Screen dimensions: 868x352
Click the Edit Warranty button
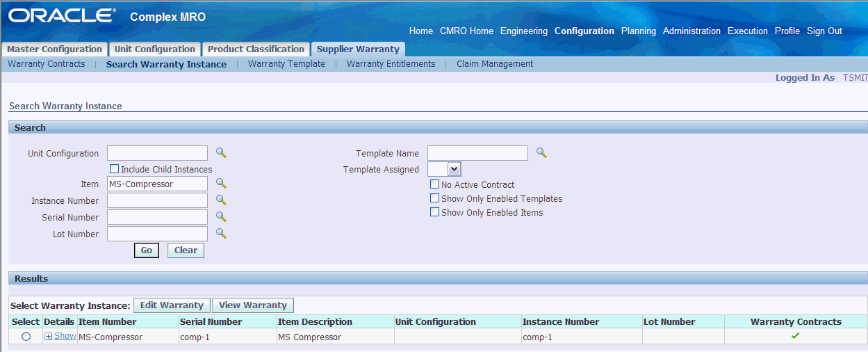(x=172, y=305)
